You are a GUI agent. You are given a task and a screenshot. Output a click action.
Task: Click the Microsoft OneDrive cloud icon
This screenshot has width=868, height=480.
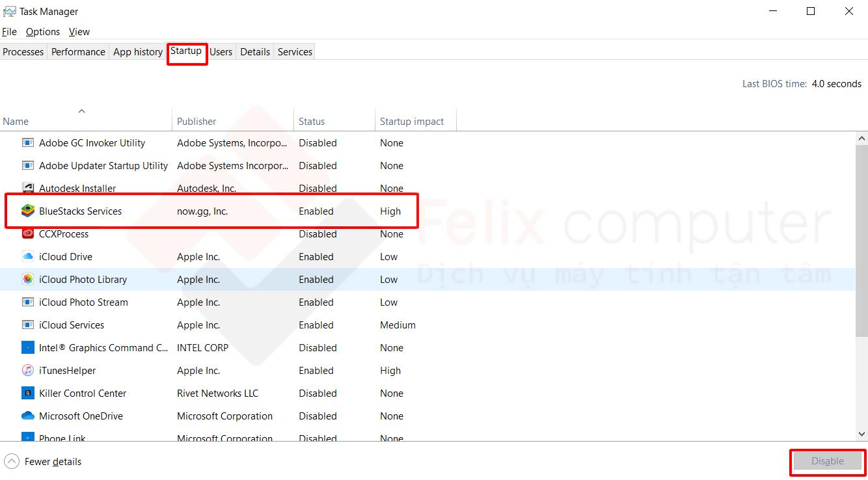coord(27,416)
